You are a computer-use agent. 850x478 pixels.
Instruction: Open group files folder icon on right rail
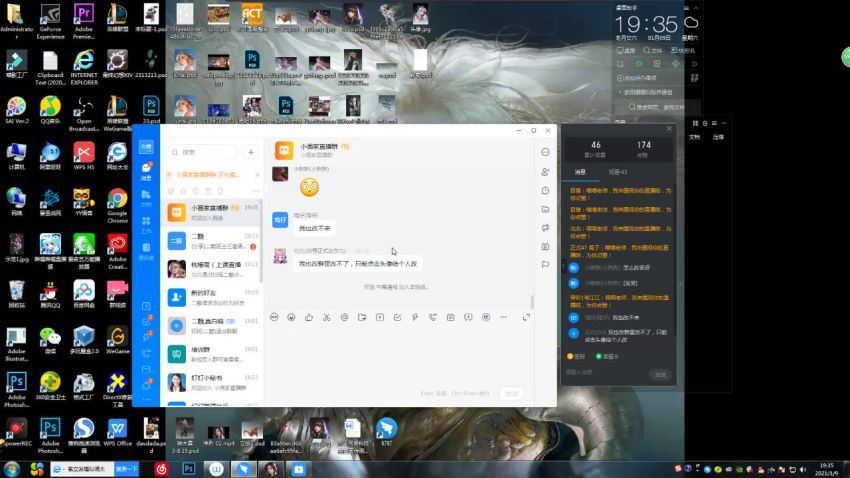[x=545, y=209]
